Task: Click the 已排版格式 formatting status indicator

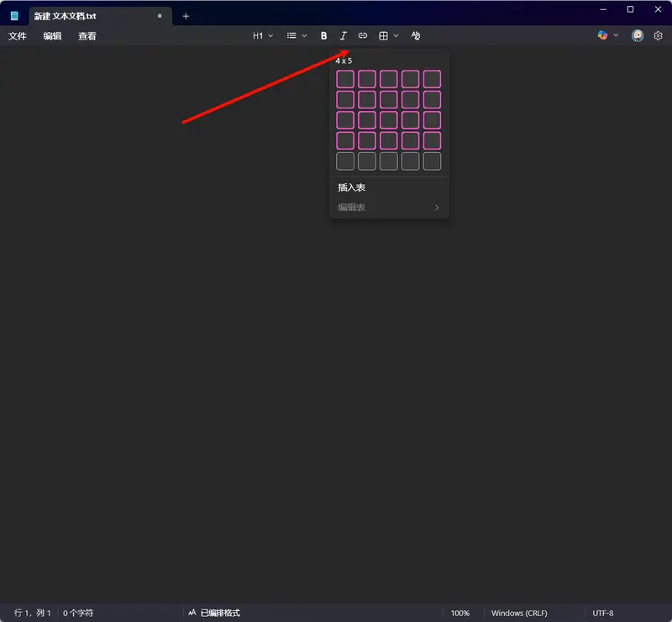Action: pyautogui.click(x=213, y=612)
